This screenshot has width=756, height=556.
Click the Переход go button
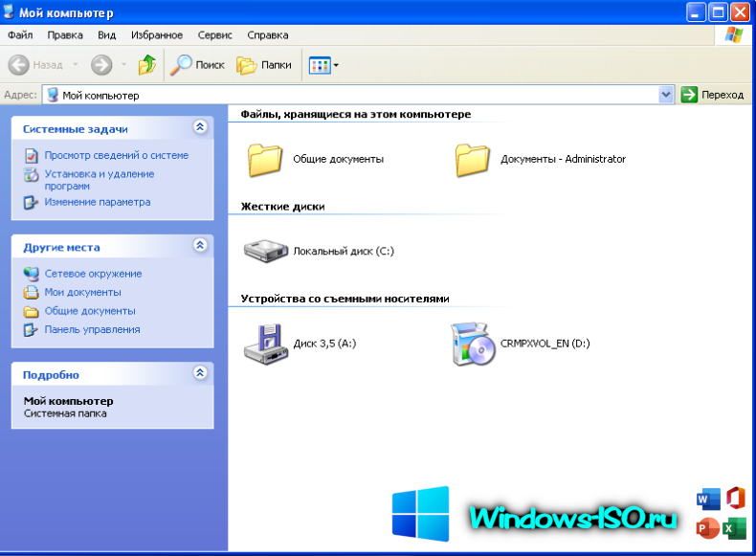pyautogui.click(x=713, y=95)
